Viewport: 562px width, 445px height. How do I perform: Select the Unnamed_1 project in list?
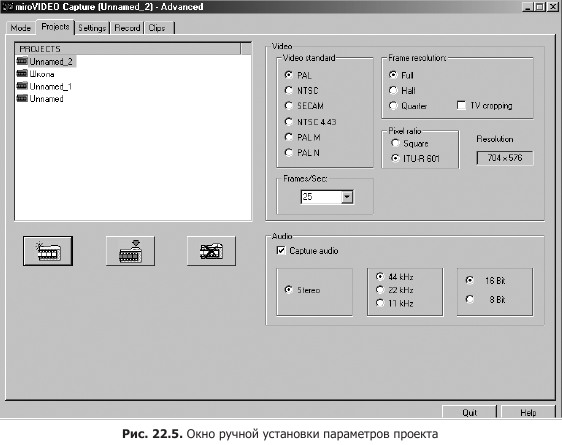51,86
